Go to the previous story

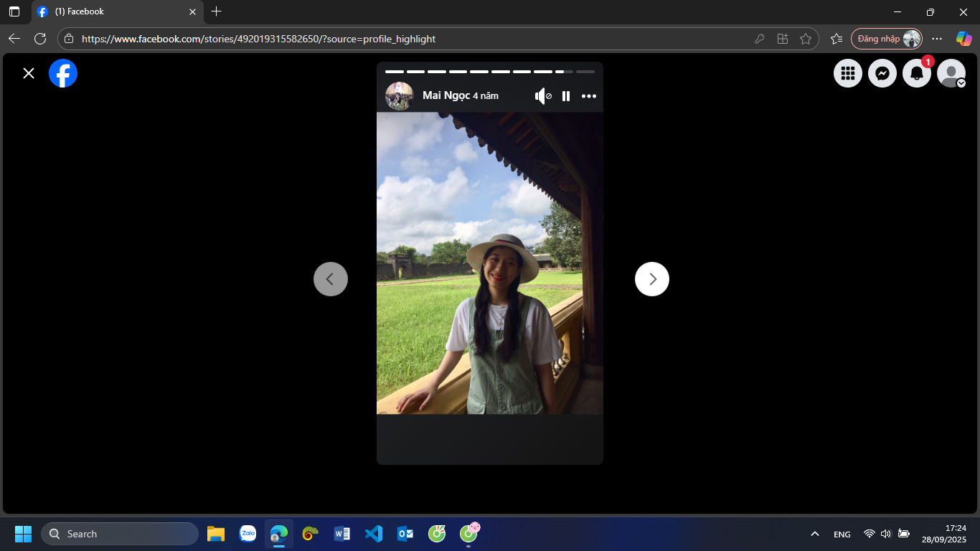[x=331, y=279]
